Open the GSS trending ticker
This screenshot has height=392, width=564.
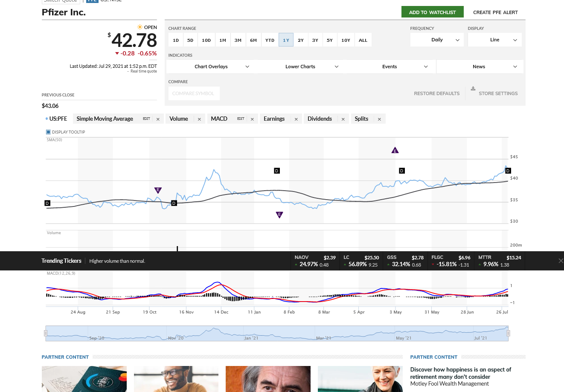click(x=405, y=261)
